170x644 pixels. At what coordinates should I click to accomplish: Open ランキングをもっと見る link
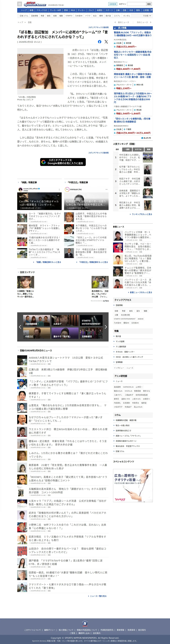click(142, 214)
